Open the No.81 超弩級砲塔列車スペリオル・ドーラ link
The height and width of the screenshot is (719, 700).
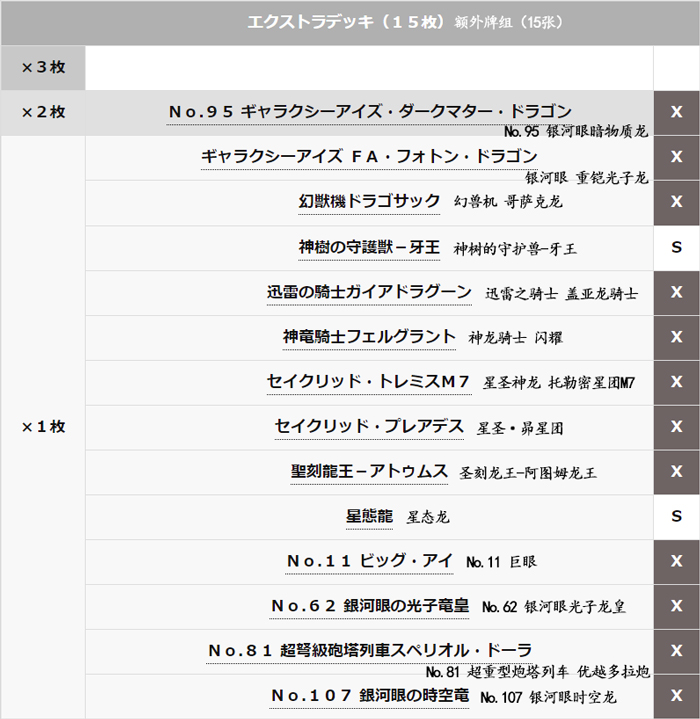[x=369, y=650]
